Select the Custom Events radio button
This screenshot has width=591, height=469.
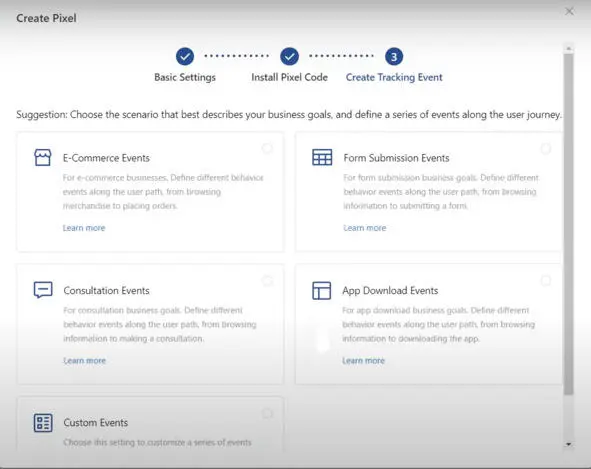[x=267, y=414]
